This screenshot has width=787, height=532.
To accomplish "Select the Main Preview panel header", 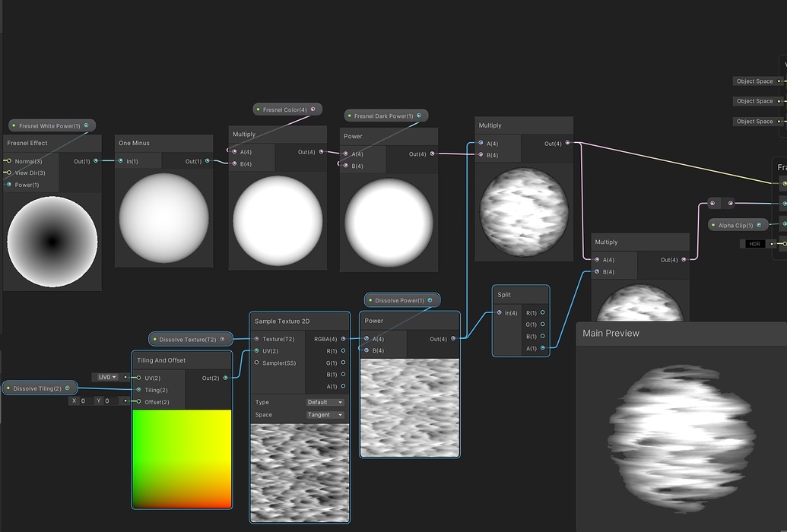I will [610, 333].
